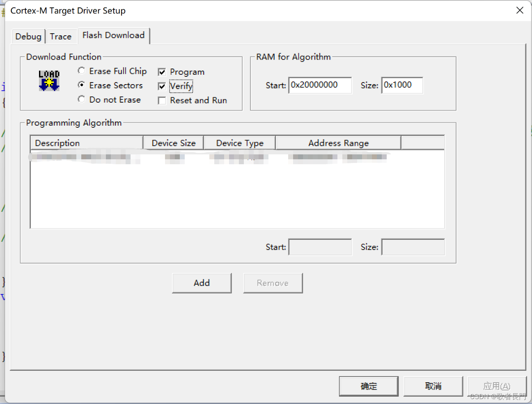Click the Programming Algorithm Size field
This screenshot has width=532, height=404.
413,247
